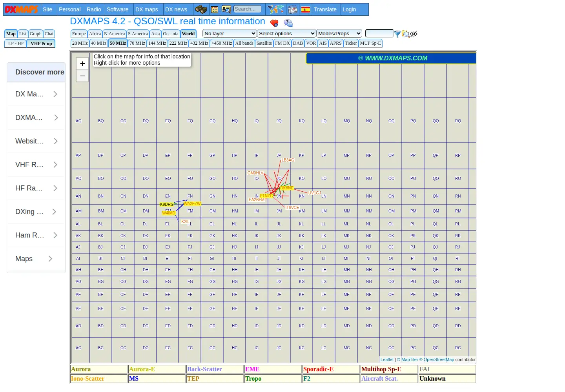
Task: Select the LF - HF band group
Action: tap(16, 44)
